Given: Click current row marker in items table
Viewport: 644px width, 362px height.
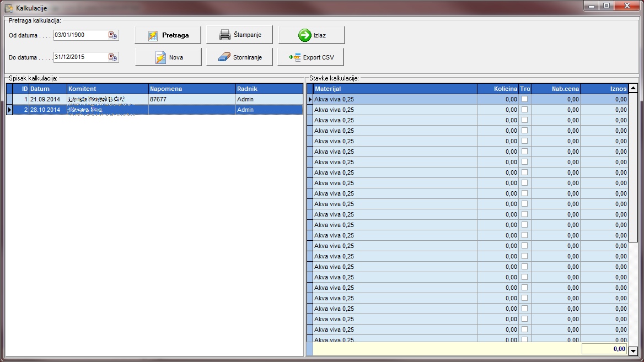Looking at the screenshot, I should [x=310, y=99].
